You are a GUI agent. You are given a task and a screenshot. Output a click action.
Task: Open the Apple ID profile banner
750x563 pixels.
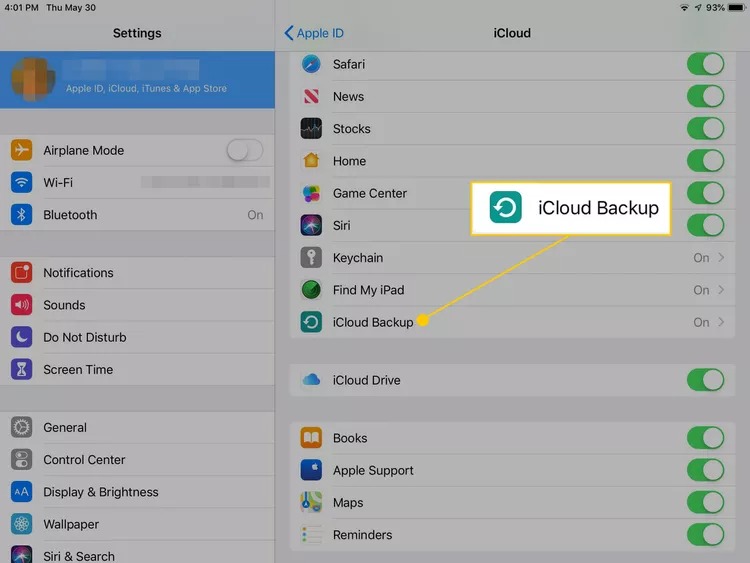pyautogui.click(x=137, y=79)
